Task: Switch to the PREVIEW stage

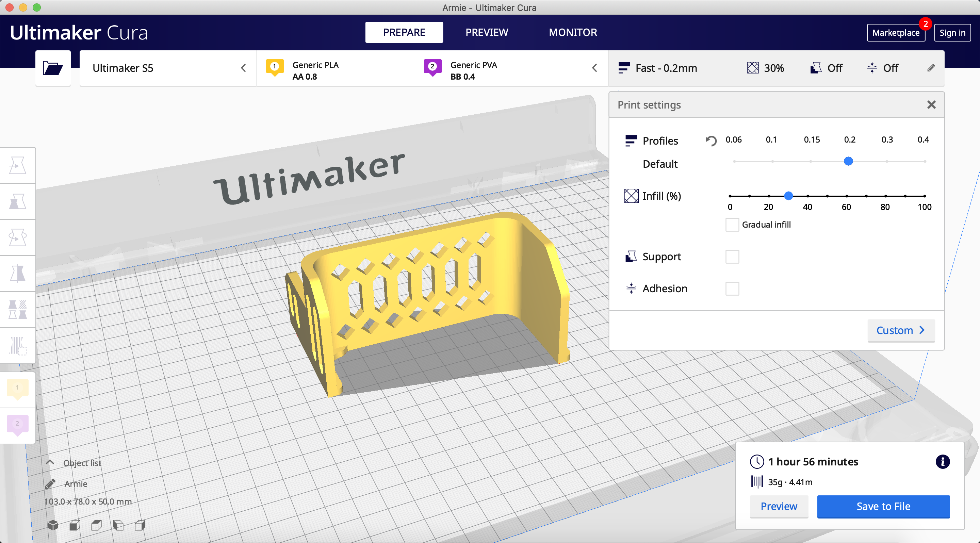Action: pyautogui.click(x=487, y=32)
